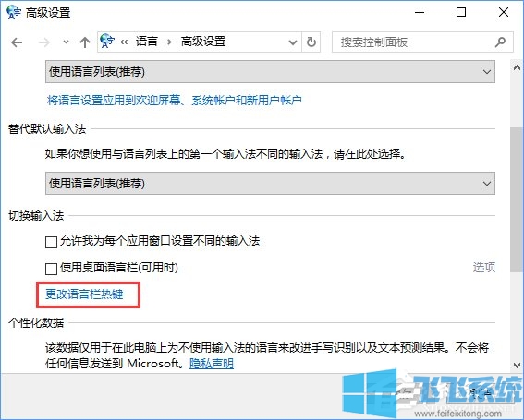Open the default input method dropdown
This screenshot has height=420, width=524.
[x=270, y=183]
